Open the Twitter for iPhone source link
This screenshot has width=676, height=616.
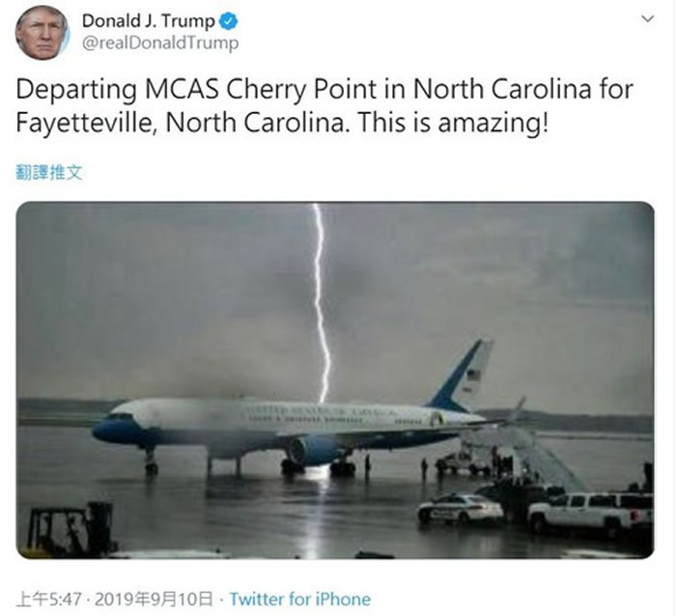[299, 600]
